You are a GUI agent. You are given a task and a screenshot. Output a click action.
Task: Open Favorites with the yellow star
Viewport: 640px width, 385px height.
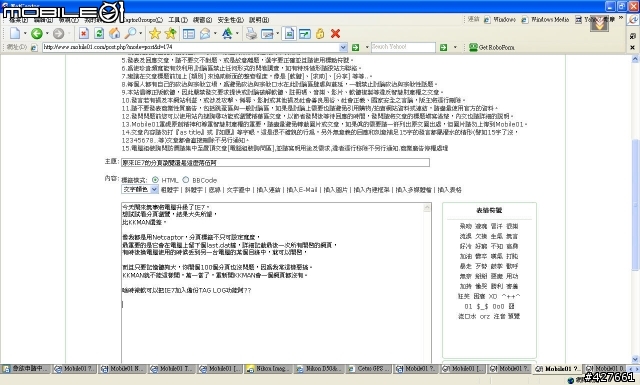pyautogui.click(x=154, y=33)
